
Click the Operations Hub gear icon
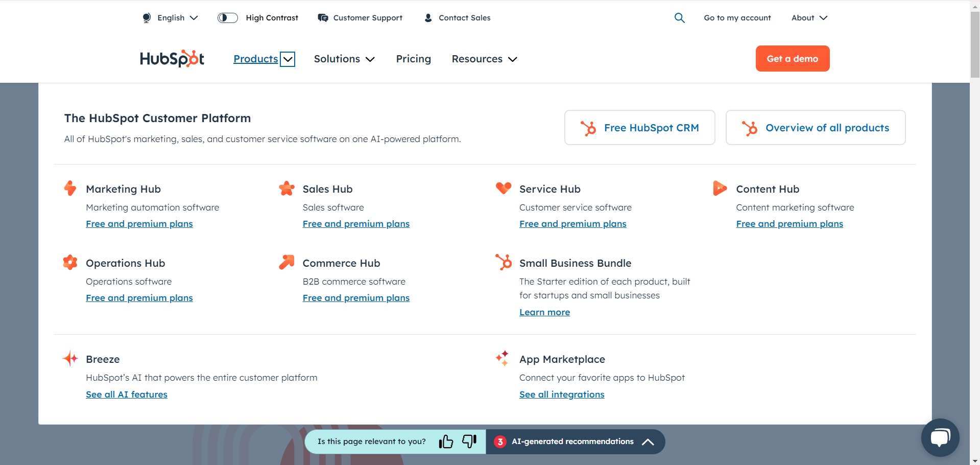70,262
